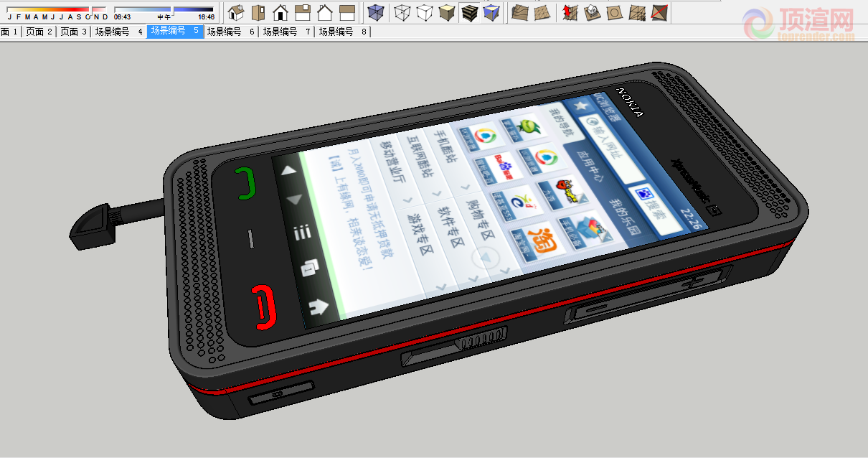Select the Flip Edge sandbox tool
This screenshot has width=868, height=458.
(x=659, y=12)
